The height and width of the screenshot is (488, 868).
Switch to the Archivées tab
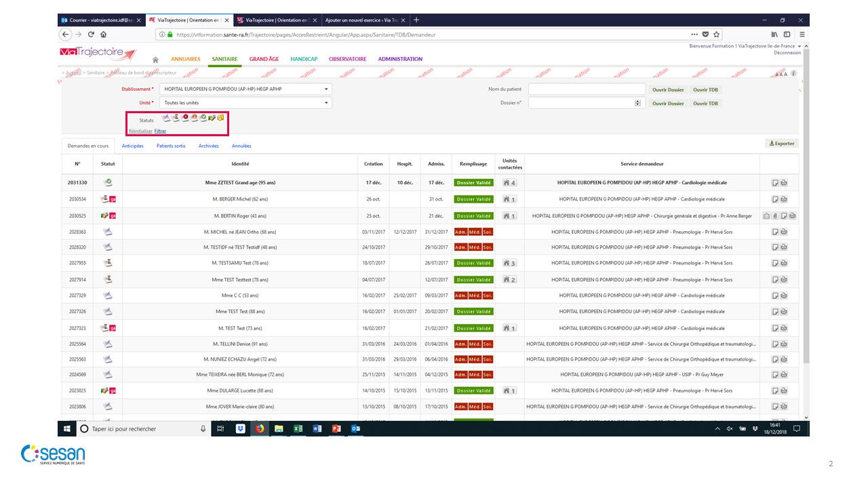coord(208,146)
